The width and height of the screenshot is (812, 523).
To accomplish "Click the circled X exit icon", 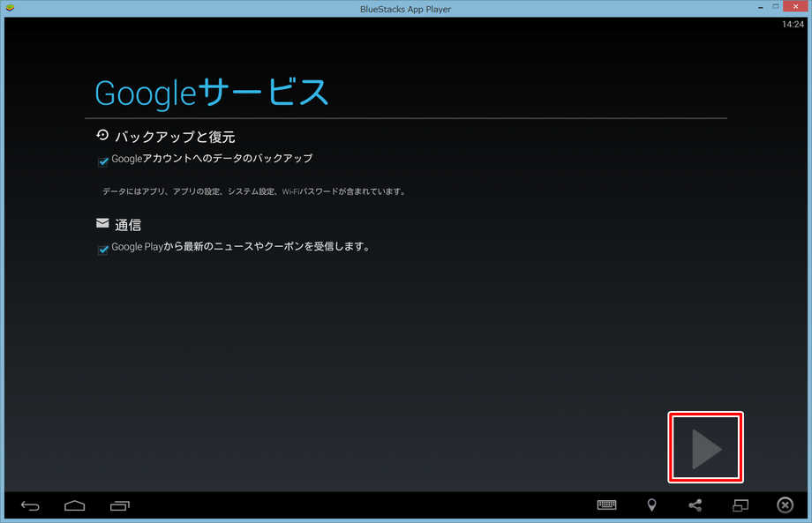I will pyautogui.click(x=785, y=505).
